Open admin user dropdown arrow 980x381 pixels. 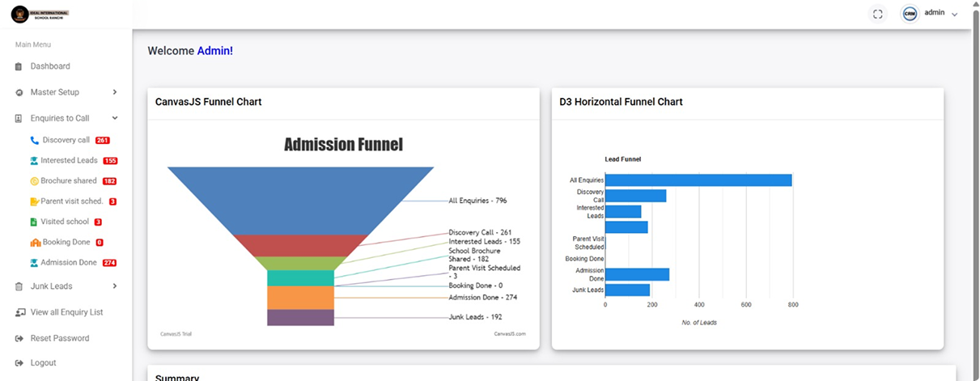click(955, 15)
